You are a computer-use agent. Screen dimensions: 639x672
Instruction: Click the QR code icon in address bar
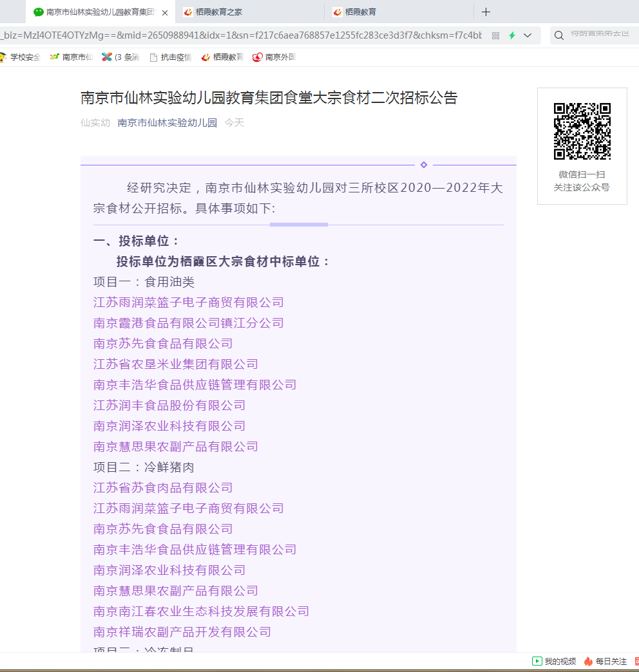click(496, 35)
